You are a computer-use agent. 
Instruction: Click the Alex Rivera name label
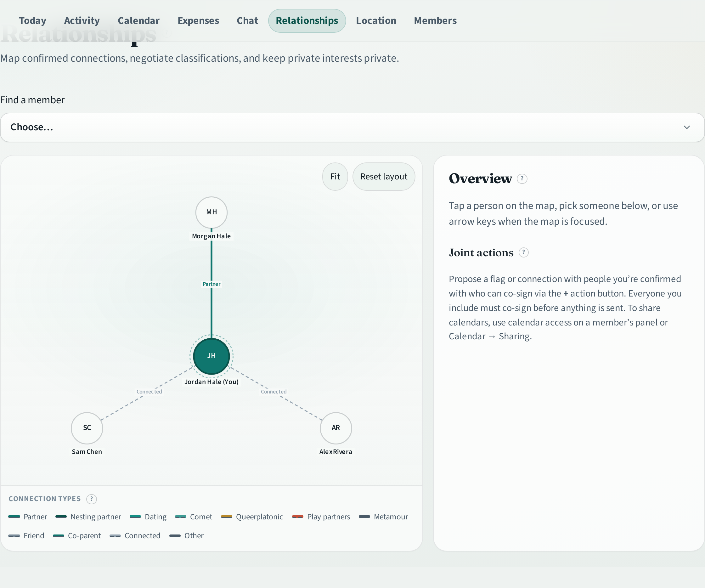pos(336,452)
